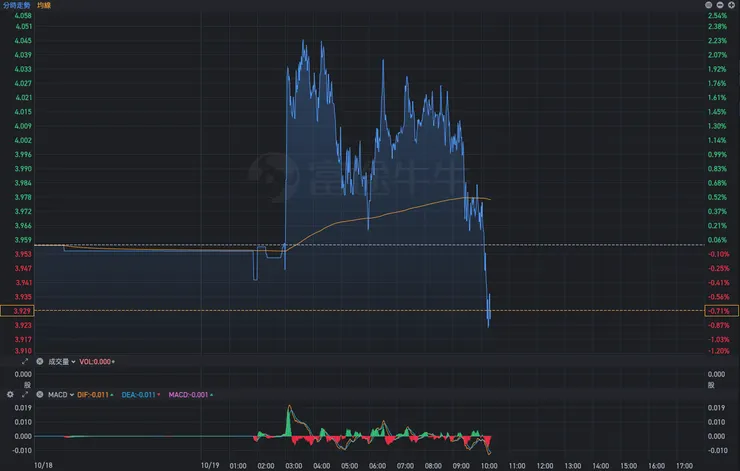Click the 1.61% percent axis label

pyautogui.click(x=717, y=98)
